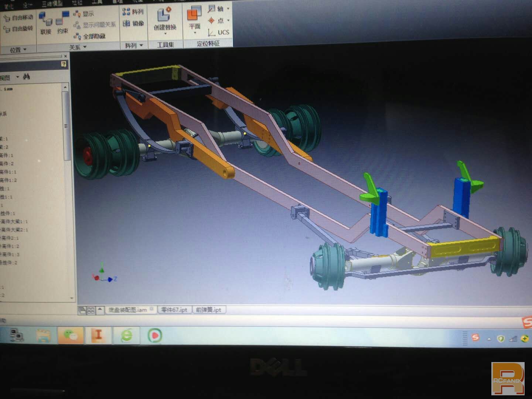This screenshot has height=399, width=532.
Task: Start the 镜像 (Mirror) component command
Action: (133, 23)
